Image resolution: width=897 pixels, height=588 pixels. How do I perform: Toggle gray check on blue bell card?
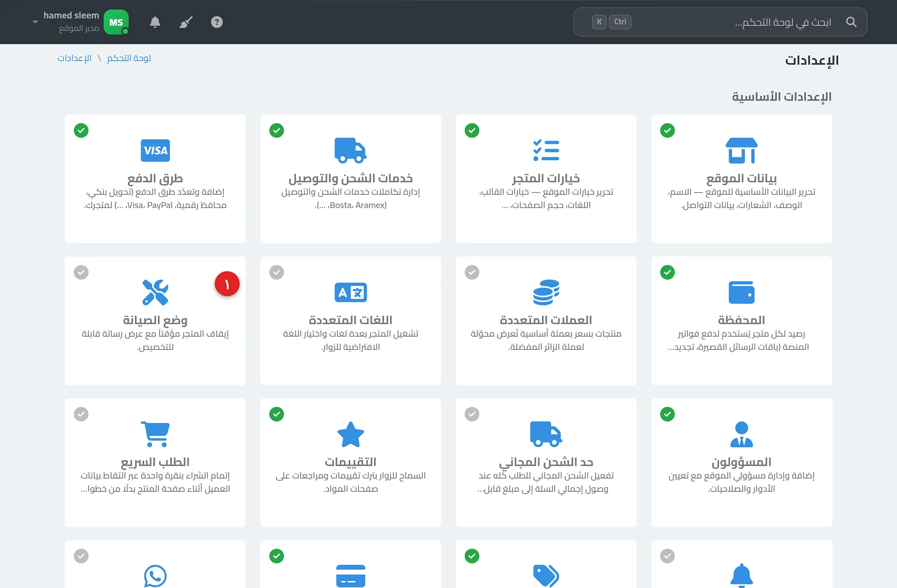click(x=667, y=556)
